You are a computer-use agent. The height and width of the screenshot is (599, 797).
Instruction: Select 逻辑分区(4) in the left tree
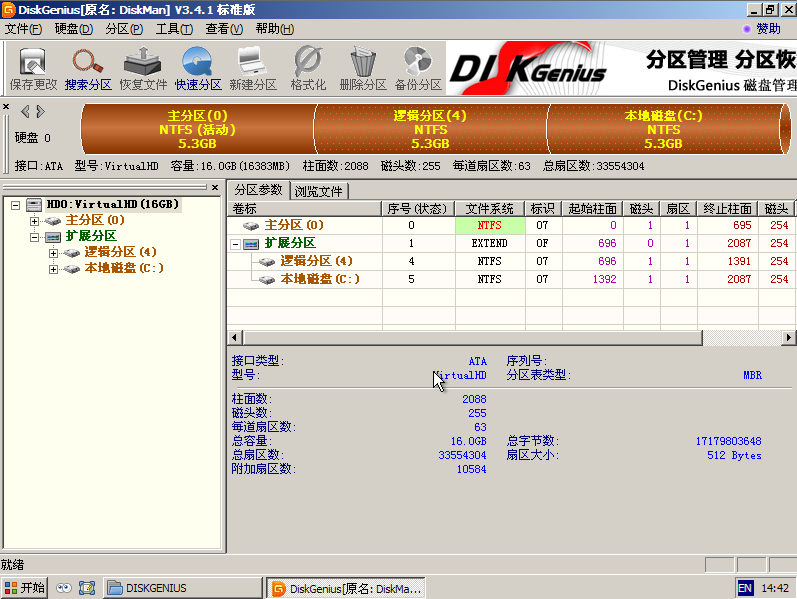pos(120,252)
